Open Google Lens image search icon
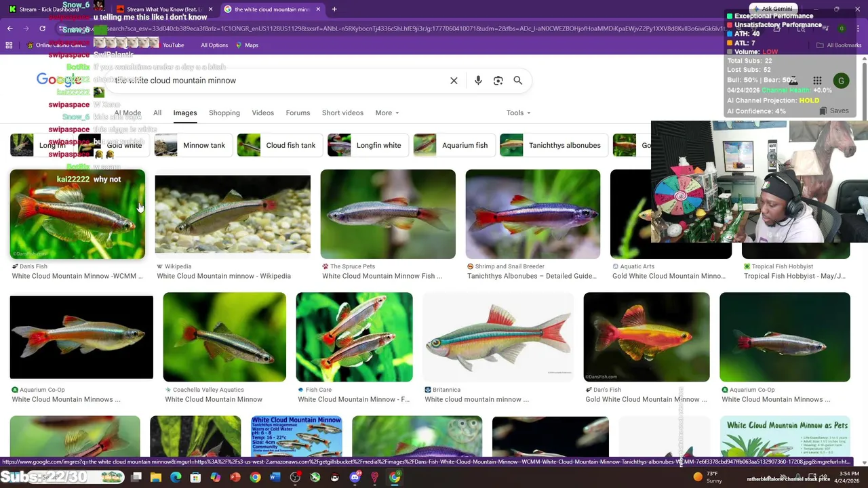The width and height of the screenshot is (868, 488). pyautogui.click(x=498, y=81)
